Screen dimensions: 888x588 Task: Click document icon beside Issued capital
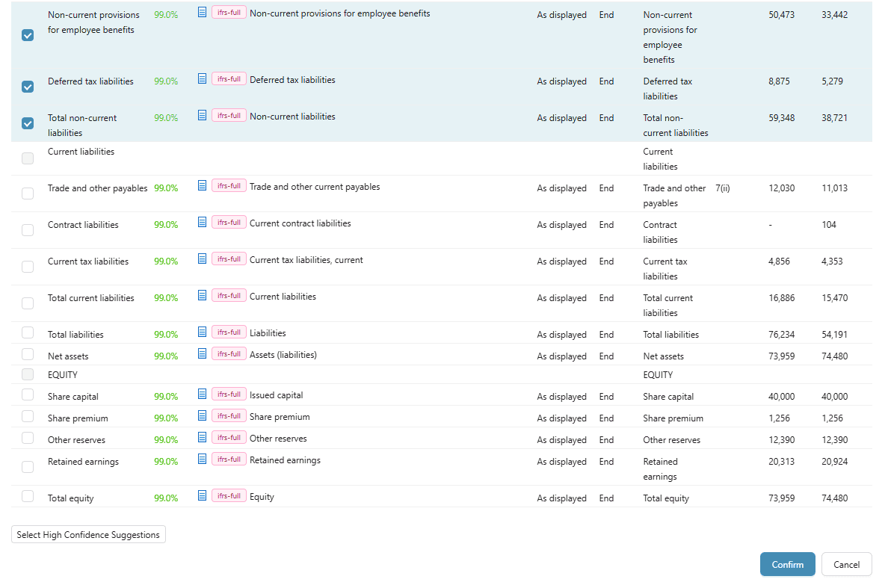click(202, 394)
